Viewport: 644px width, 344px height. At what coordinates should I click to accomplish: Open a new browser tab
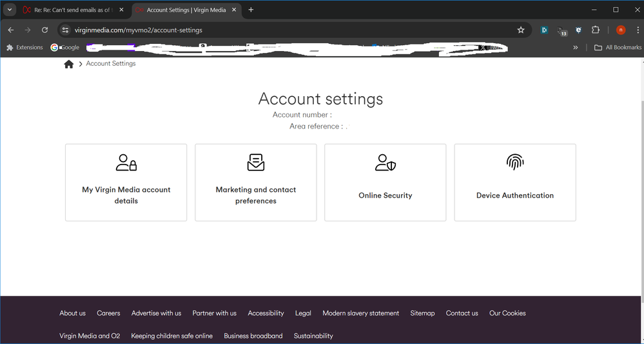[x=251, y=10]
